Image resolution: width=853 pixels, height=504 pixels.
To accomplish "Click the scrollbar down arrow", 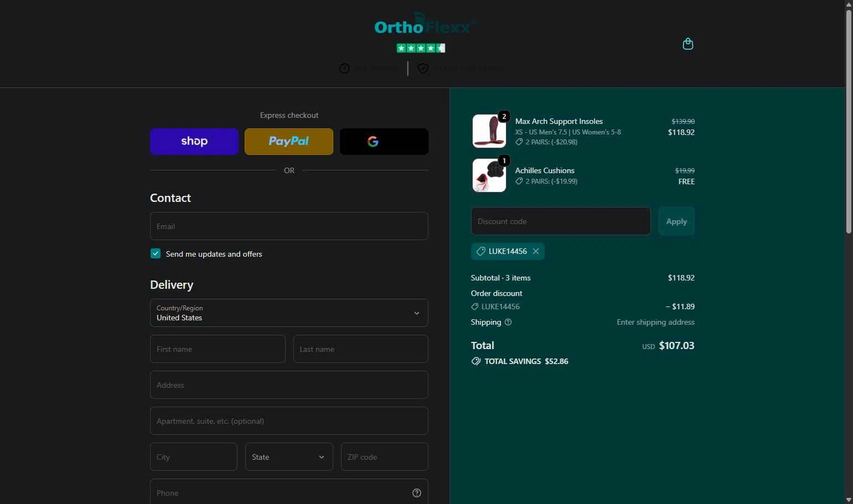I will coord(849,500).
